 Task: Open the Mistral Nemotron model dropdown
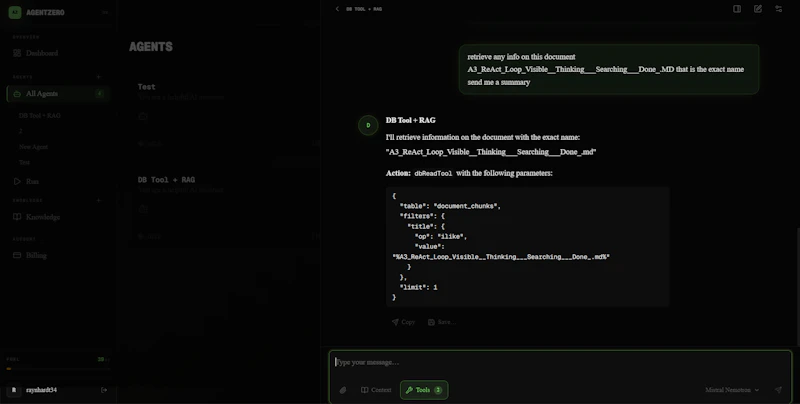(732, 390)
